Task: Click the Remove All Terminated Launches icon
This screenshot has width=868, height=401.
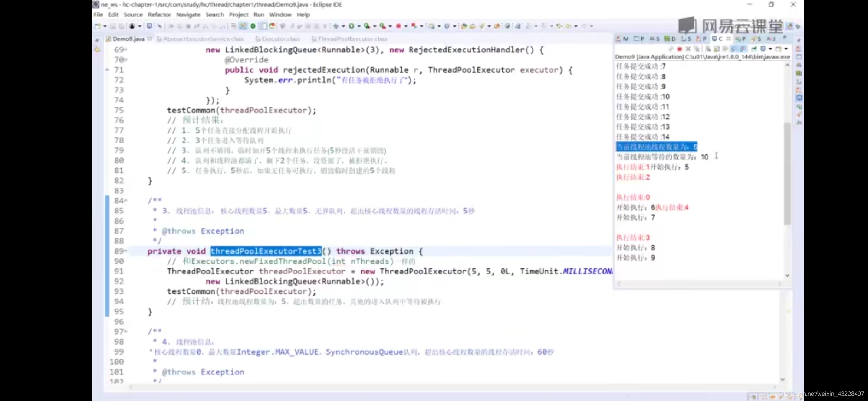Action: click(697, 49)
